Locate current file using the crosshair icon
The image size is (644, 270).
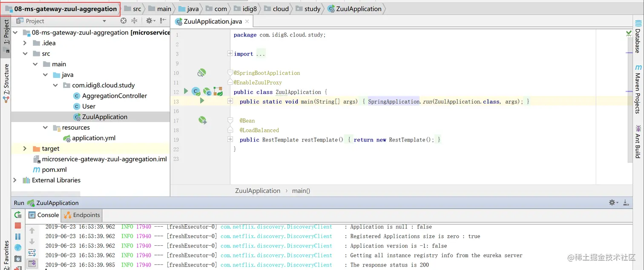124,20
